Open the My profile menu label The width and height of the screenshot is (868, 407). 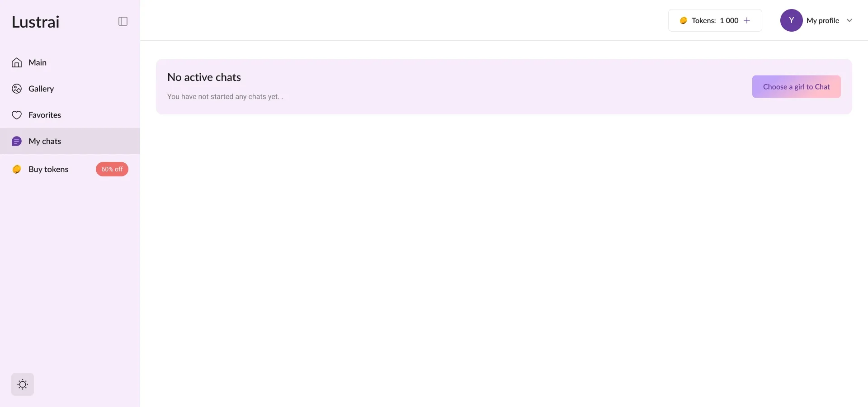(x=822, y=20)
